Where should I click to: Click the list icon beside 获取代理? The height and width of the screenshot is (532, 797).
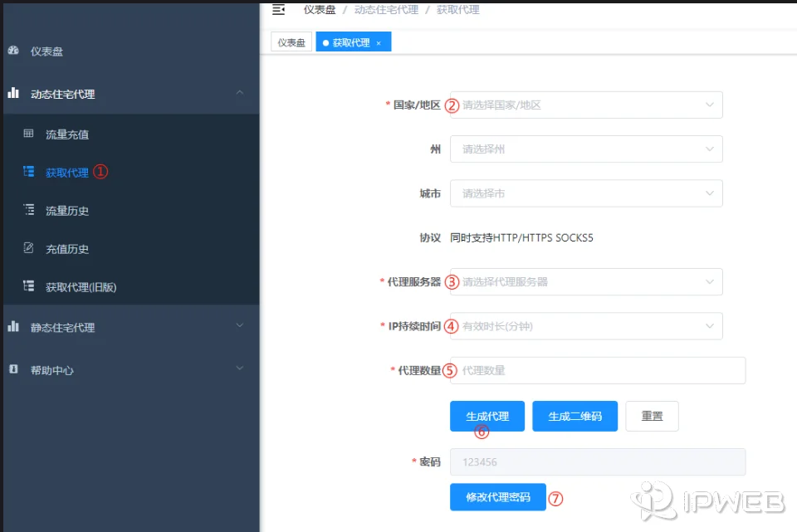tap(31, 172)
